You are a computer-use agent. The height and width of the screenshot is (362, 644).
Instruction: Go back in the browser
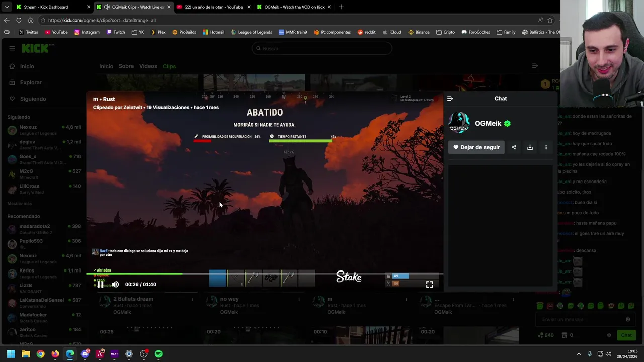point(7,20)
